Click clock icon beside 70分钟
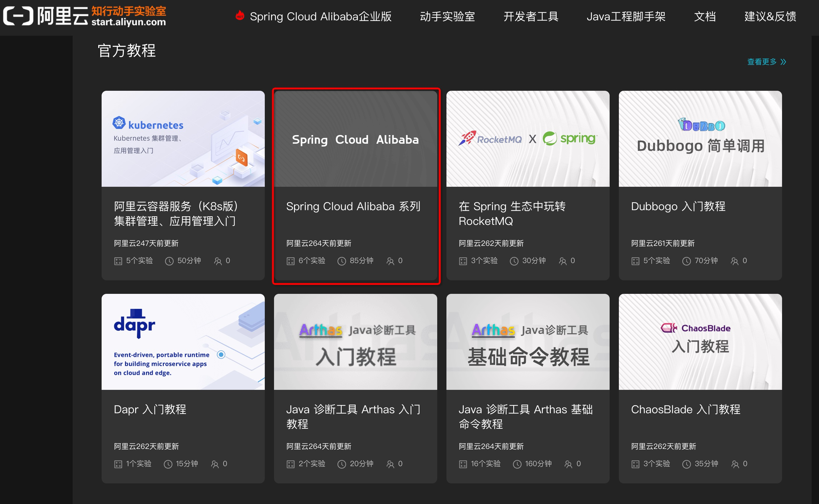The width and height of the screenshot is (819, 504). 687,261
